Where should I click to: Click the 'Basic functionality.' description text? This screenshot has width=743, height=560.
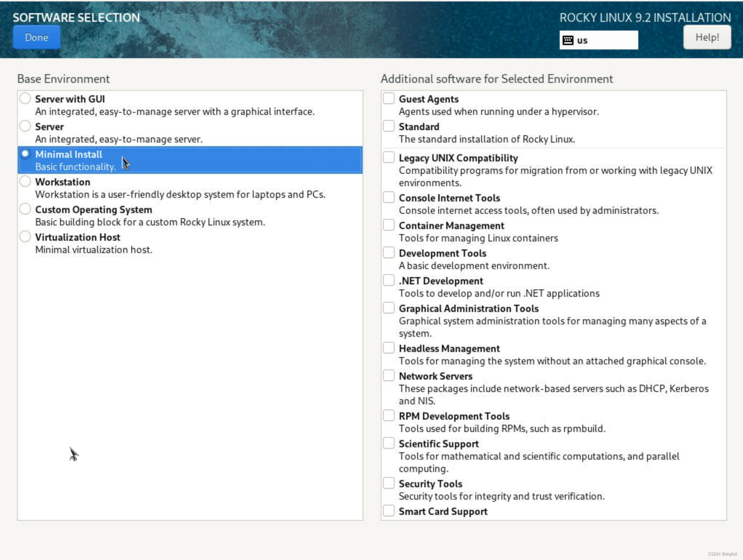pos(75,167)
